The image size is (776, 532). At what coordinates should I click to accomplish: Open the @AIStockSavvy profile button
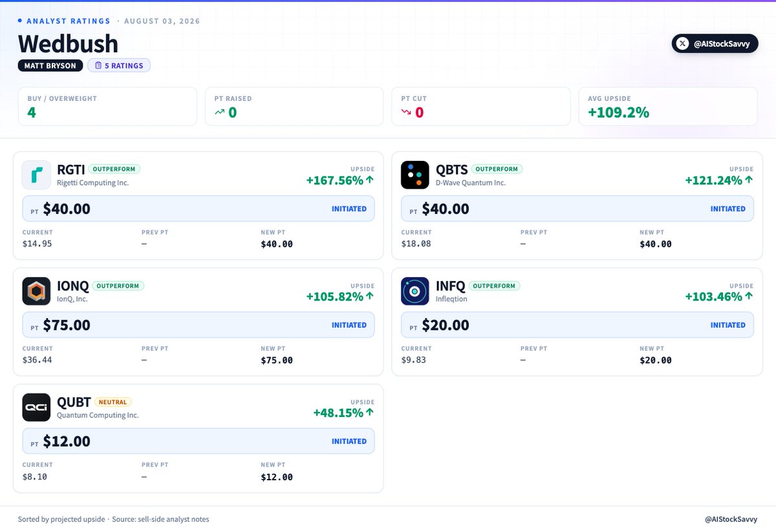715,43
